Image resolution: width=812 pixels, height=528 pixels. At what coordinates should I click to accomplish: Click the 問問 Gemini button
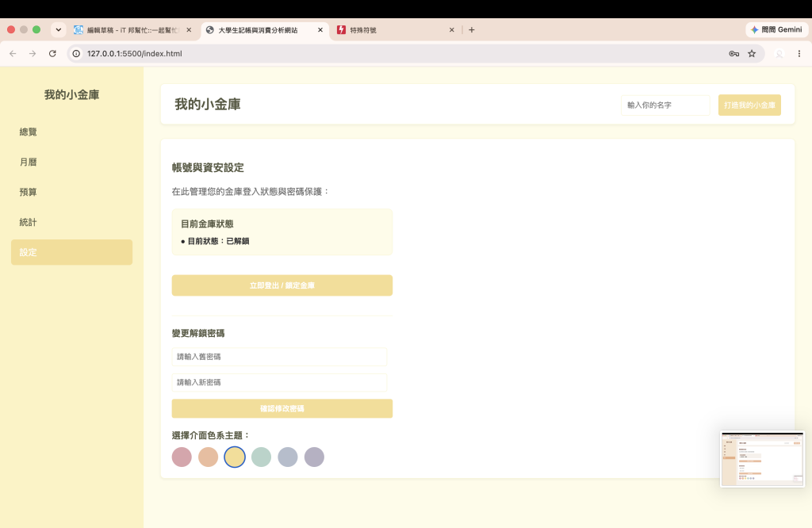click(776, 30)
